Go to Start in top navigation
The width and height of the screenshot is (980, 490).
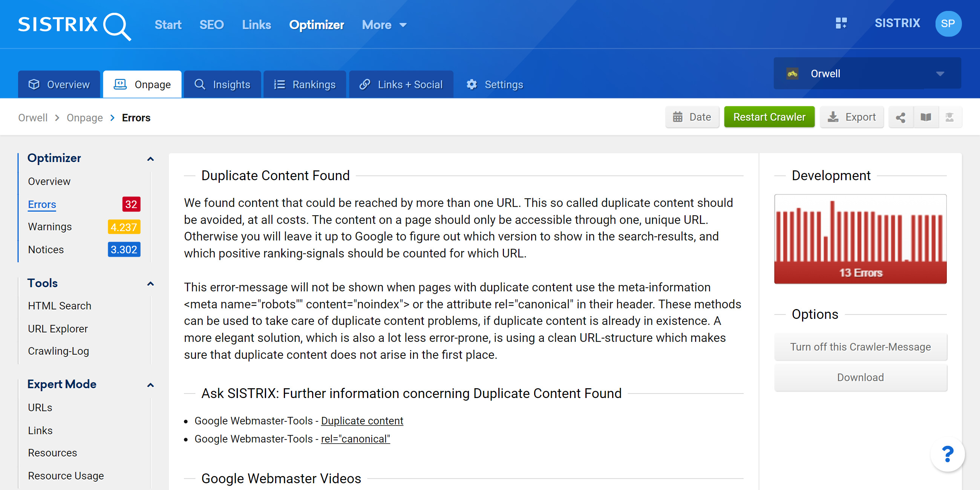pyautogui.click(x=168, y=25)
